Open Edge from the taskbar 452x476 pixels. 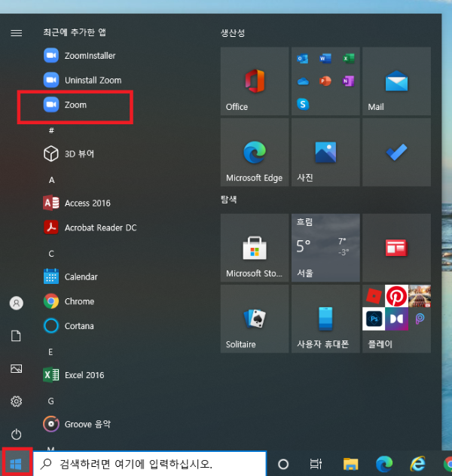[384, 464]
